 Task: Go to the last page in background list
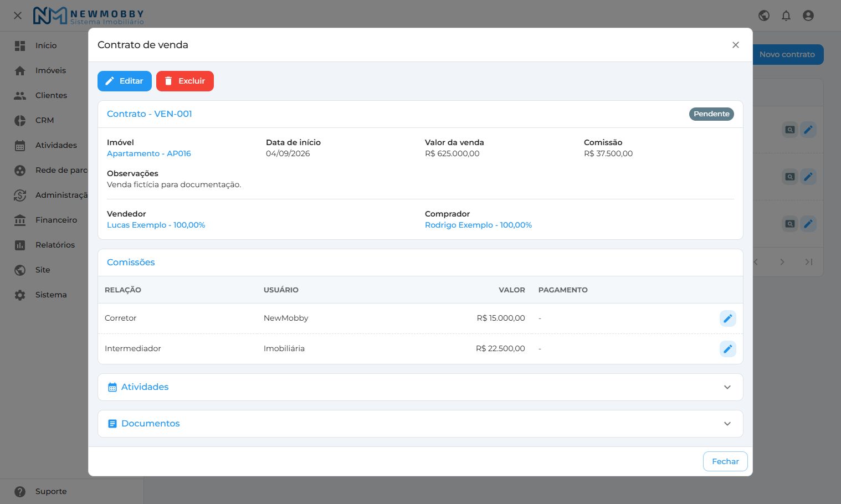(x=809, y=262)
